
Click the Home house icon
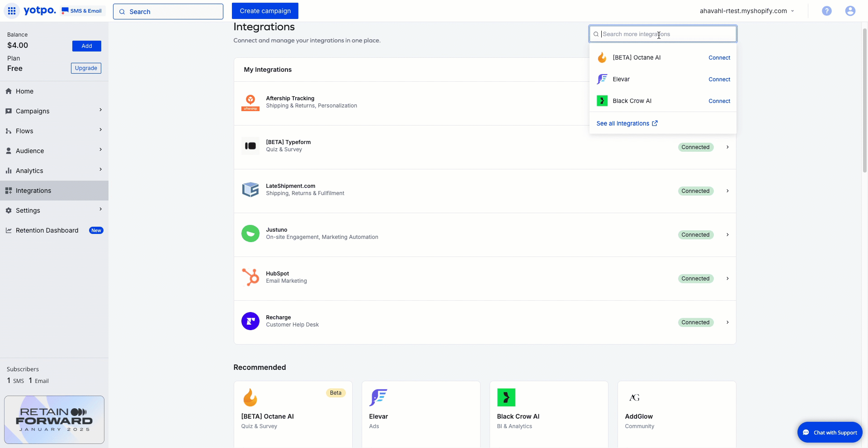tap(9, 91)
